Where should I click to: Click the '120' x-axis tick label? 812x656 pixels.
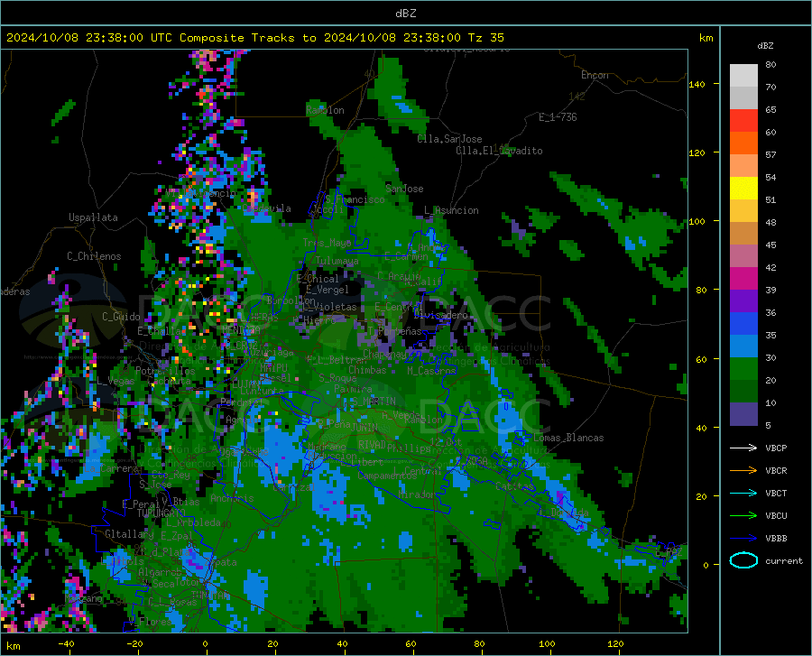615,643
